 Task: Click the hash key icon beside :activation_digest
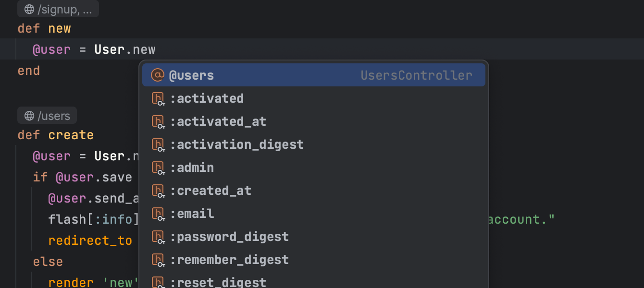[x=158, y=145]
